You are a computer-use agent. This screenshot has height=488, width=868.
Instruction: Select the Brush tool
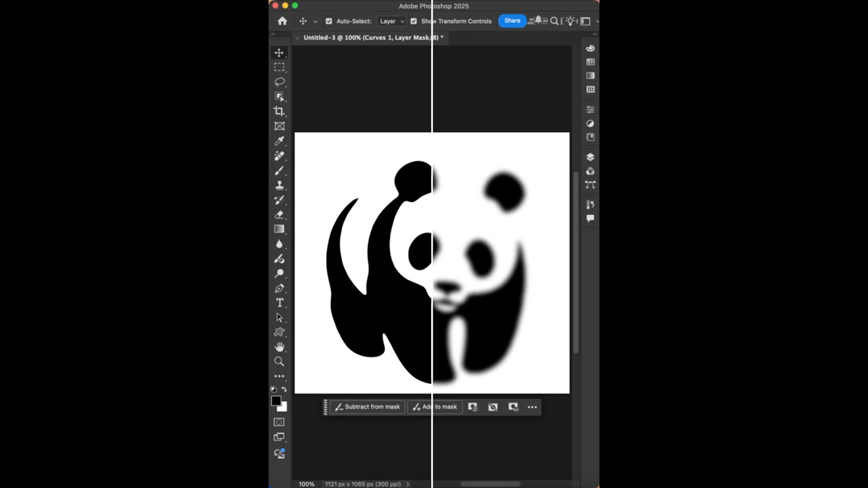pyautogui.click(x=279, y=170)
